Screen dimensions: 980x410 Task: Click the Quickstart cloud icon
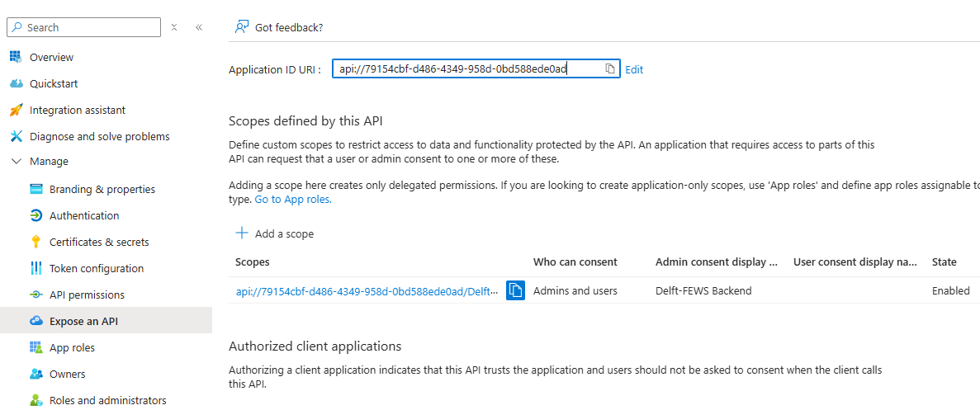point(15,83)
